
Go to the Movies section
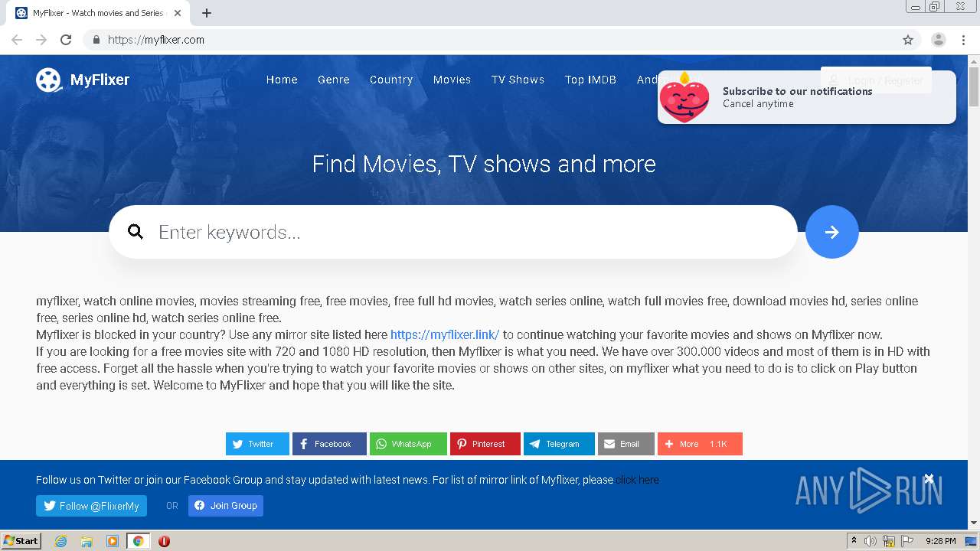pos(452,80)
